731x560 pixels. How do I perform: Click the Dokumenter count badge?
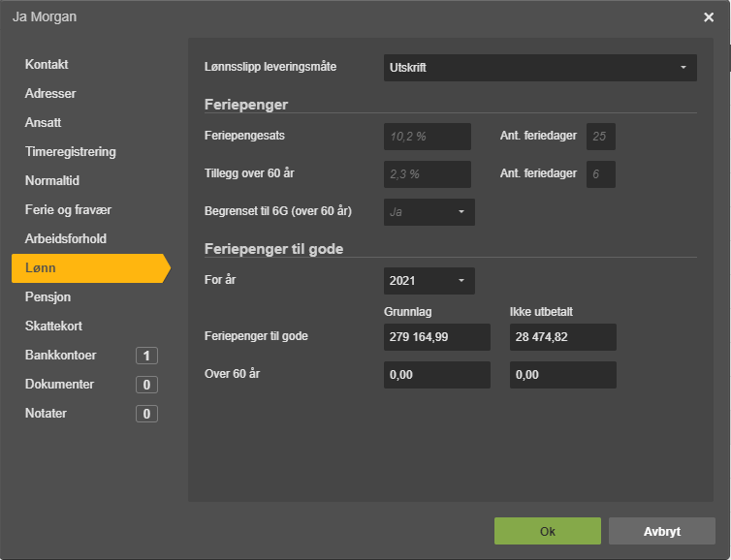click(x=146, y=385)
